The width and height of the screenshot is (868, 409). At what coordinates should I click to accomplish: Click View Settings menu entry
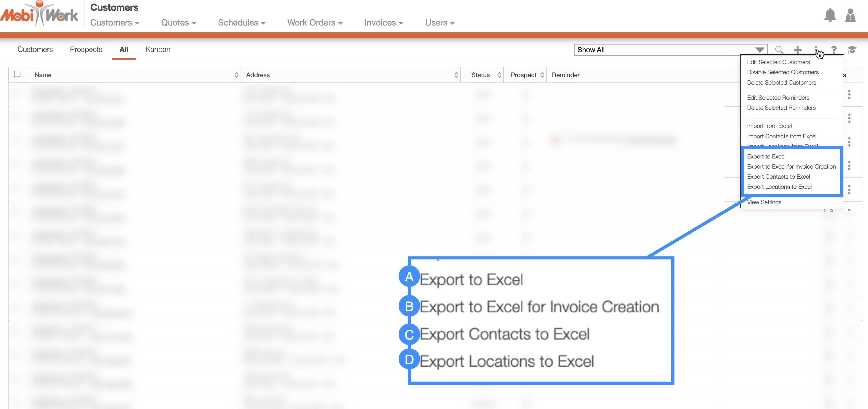[x=764, y=202]
